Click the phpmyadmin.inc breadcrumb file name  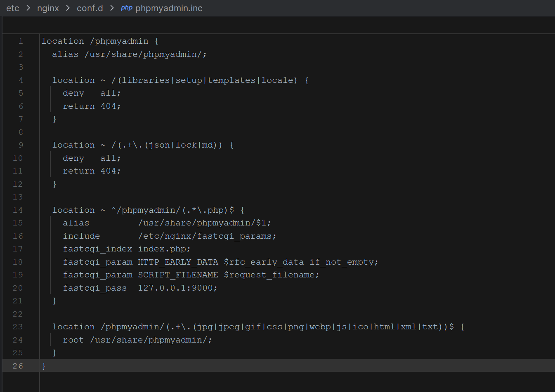169,8
